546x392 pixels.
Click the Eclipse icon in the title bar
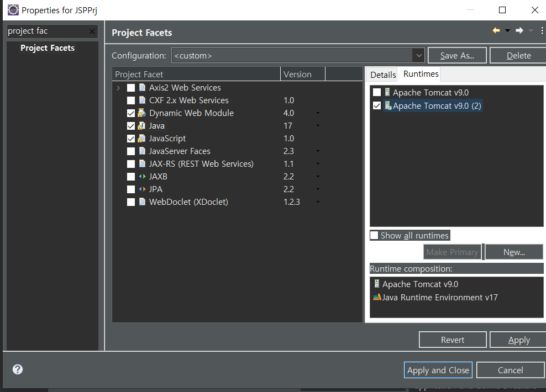[x=13, y=10]
